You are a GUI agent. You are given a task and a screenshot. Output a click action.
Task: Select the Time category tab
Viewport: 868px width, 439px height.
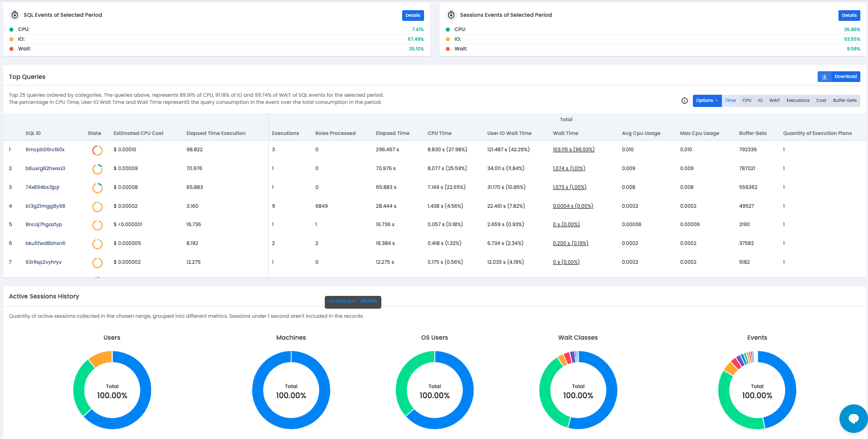pos(731,100)
